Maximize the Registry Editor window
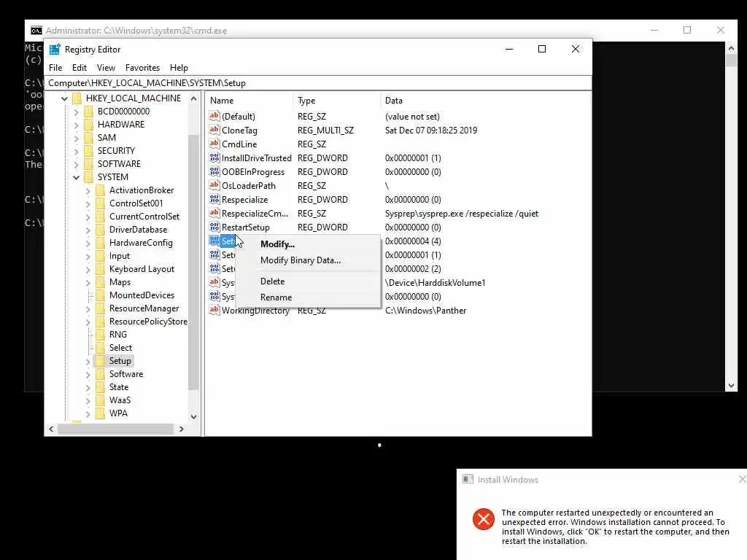The image size is (747, 560). [x=542, y=49]
